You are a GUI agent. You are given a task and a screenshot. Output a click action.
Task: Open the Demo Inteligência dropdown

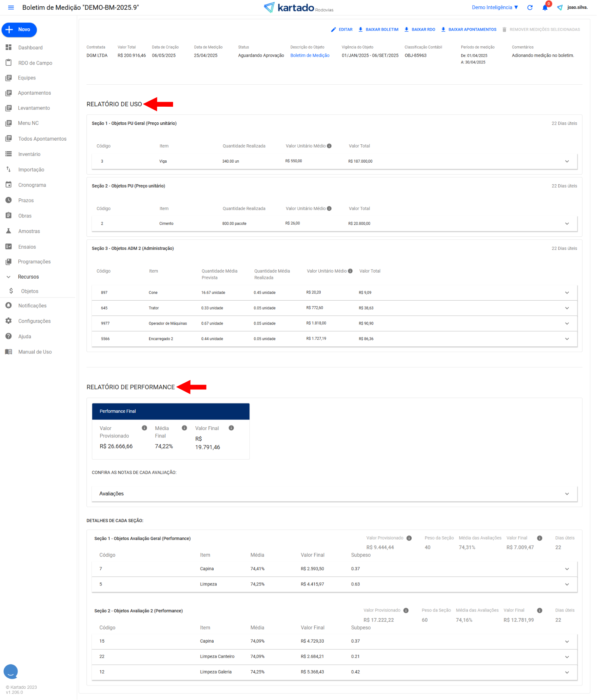495,7
